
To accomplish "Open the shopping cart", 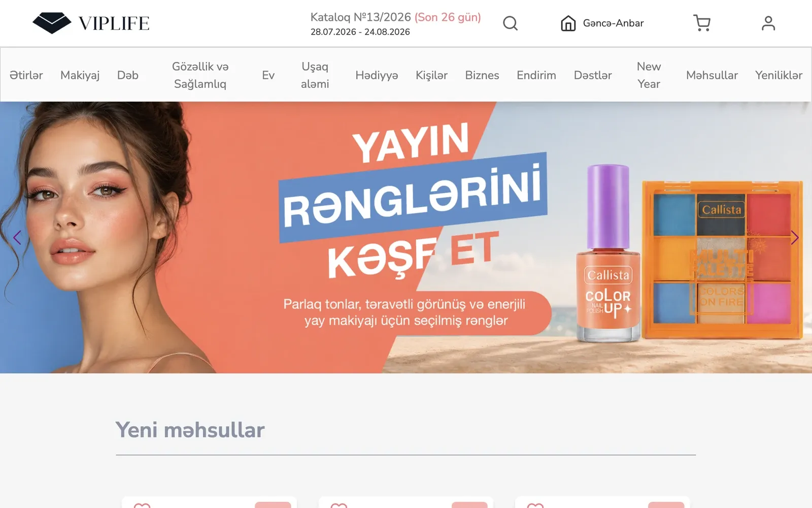I will tap(702, 23).
